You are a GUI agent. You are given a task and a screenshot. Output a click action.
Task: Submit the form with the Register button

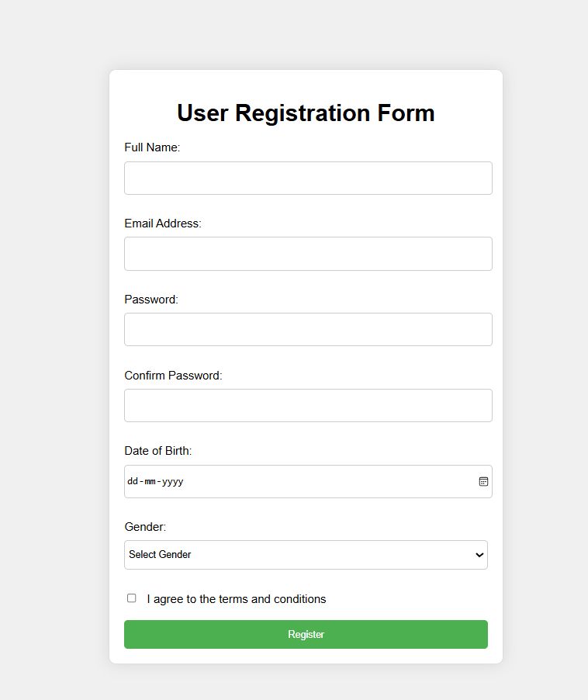pos(306,634)
